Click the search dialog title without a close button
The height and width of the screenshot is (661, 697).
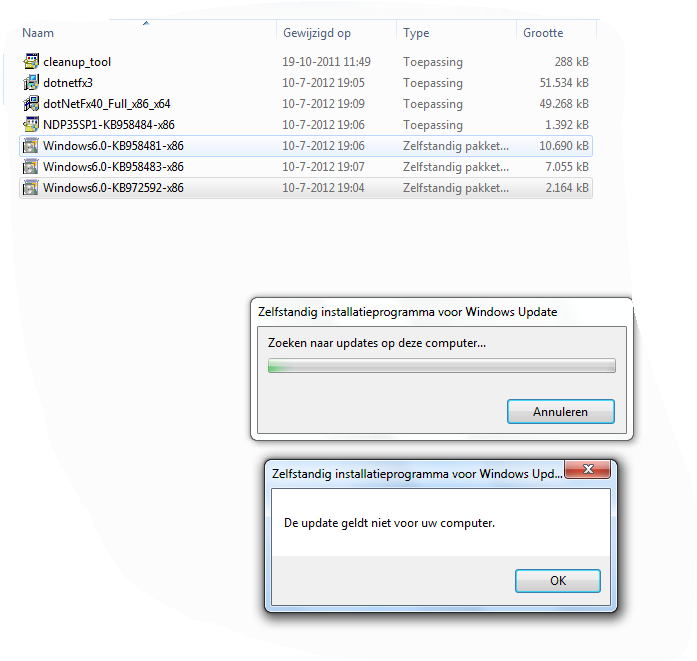pos(408,312)
